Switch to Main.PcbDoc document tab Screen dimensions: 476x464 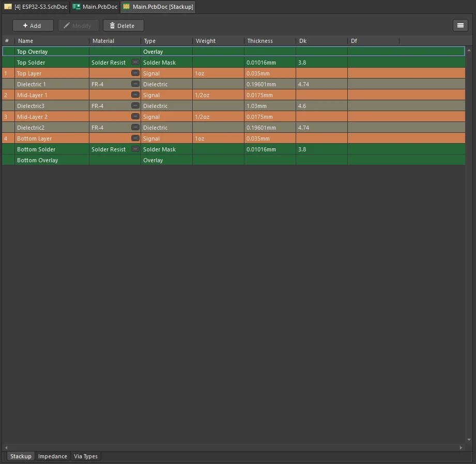tap(95, 7)
